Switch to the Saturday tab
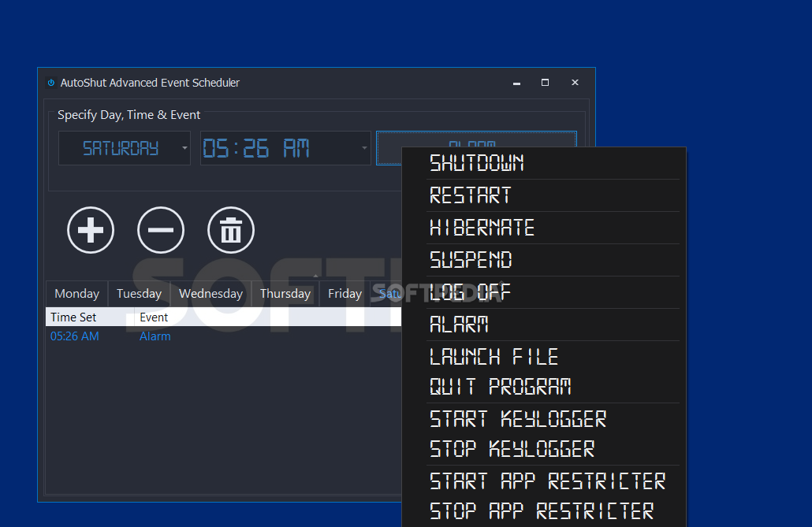 pyautogui.click(x=387, y=294)
